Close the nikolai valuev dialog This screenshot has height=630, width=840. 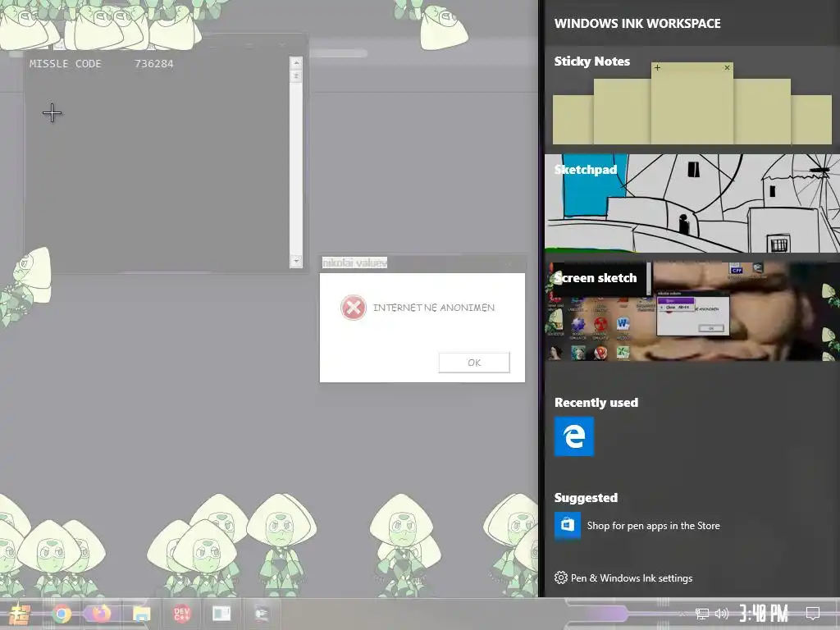click(x=509, y=263)
